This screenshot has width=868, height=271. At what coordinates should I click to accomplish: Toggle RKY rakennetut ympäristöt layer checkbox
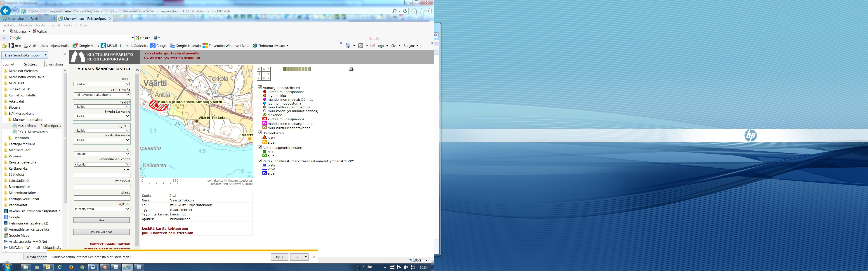tap(260, 161)
